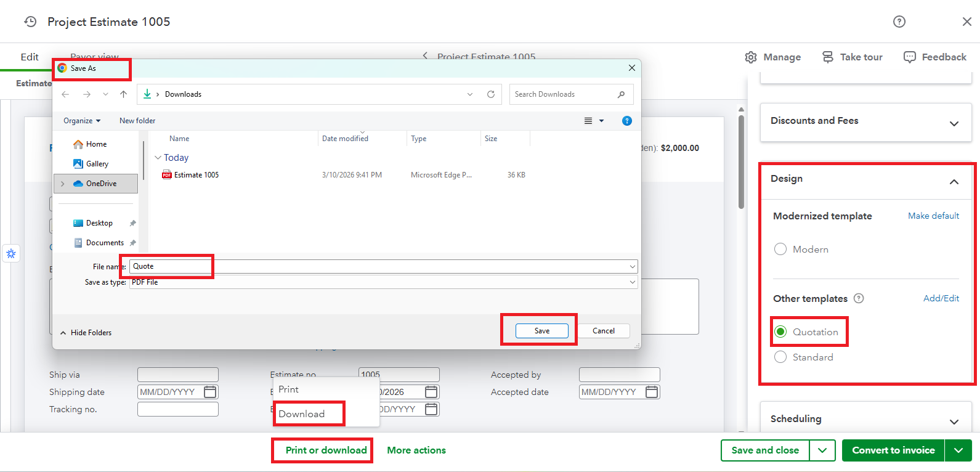Start the Take tour guide
This screenshot has height=472, width=980.
click(852, 57)
